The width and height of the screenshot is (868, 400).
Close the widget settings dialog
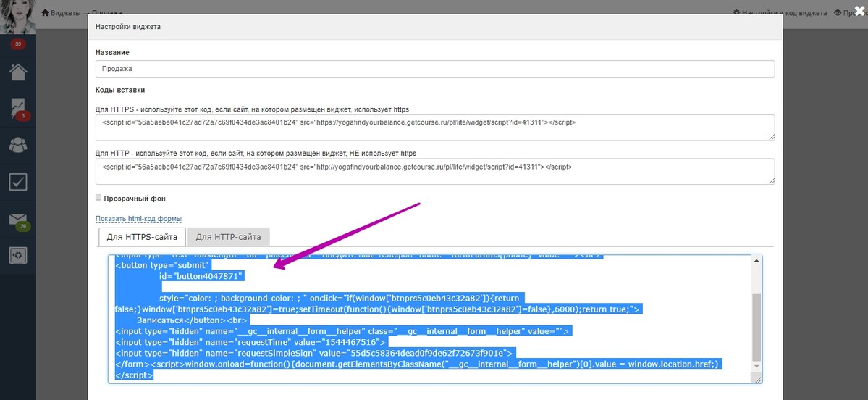859,9
